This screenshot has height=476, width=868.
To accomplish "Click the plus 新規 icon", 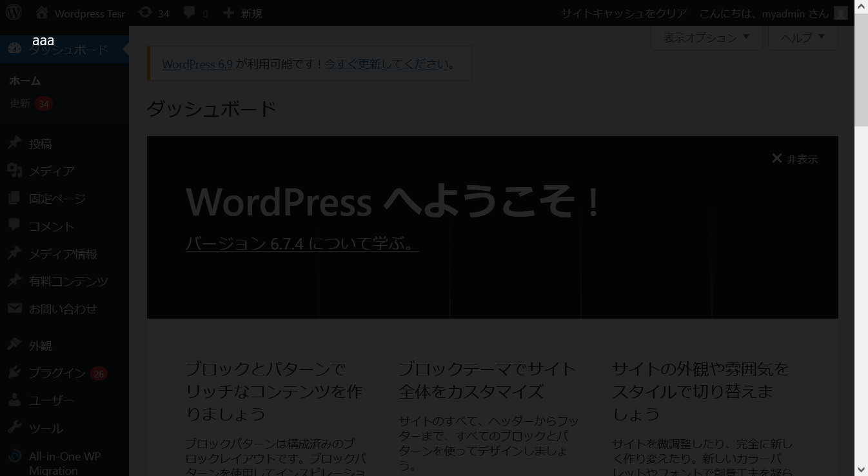I will coord(229,13).
